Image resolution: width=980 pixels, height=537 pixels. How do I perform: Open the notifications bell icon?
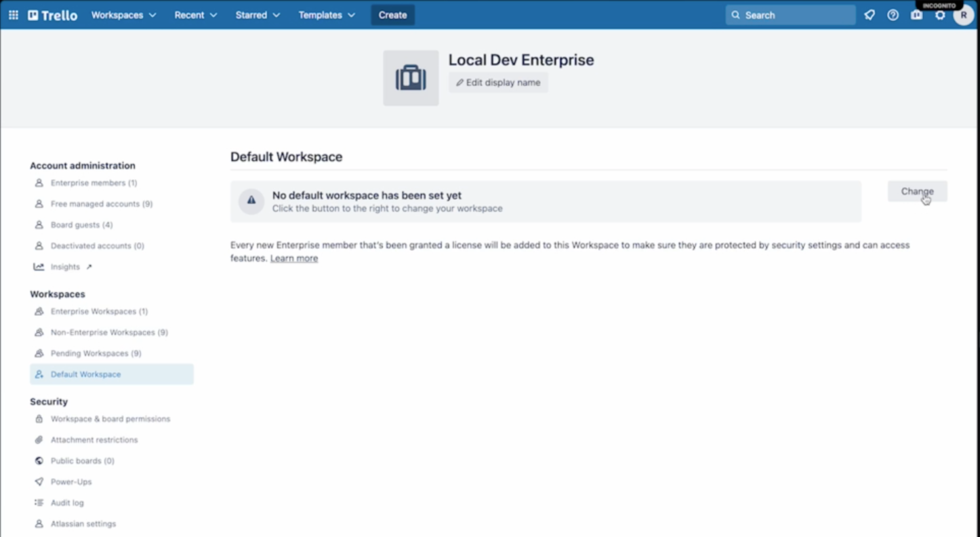[x=870, y=15]
